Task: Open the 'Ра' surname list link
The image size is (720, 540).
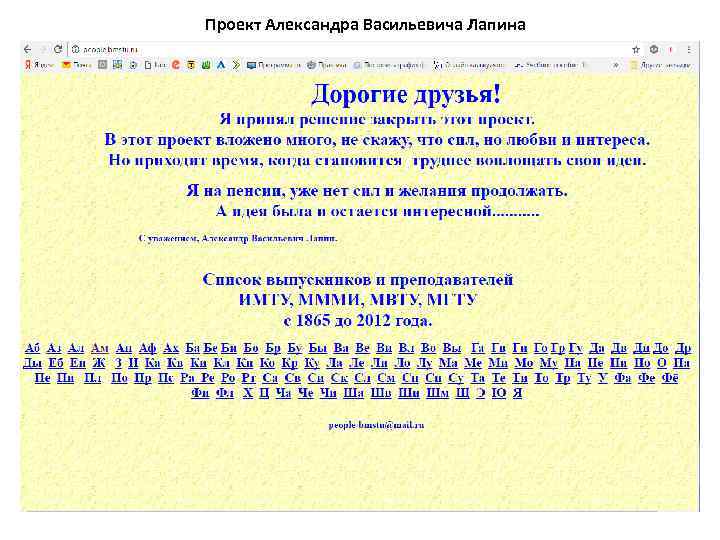Action: 187,377
